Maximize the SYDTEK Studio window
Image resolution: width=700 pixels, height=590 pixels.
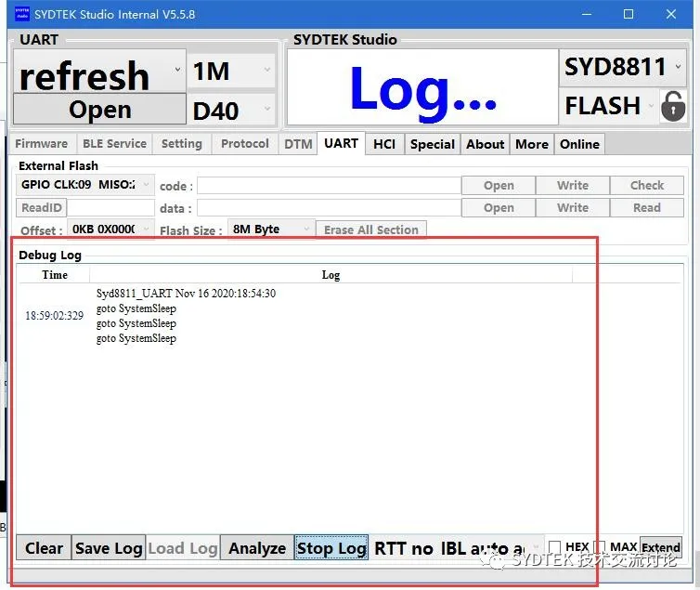pyautogui.click(x=629, y=14)
